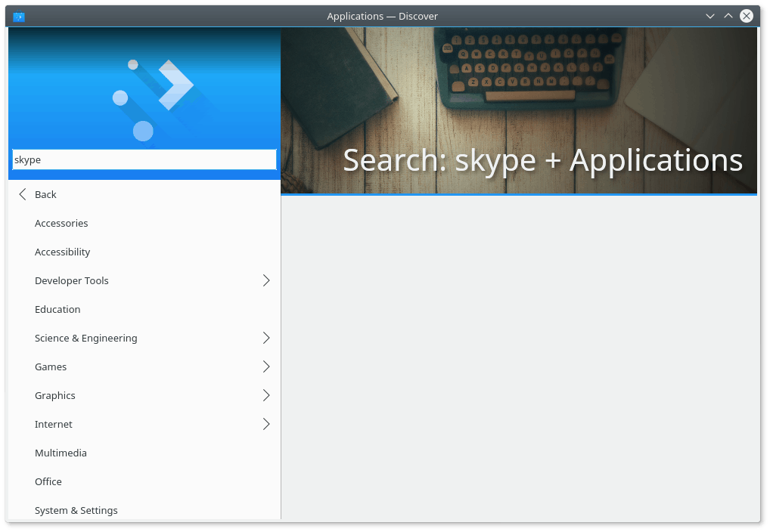The width and height of the screenshot is (770, 532).
Task: Click the Discover app icon in title bar
Action: point(19,17)
